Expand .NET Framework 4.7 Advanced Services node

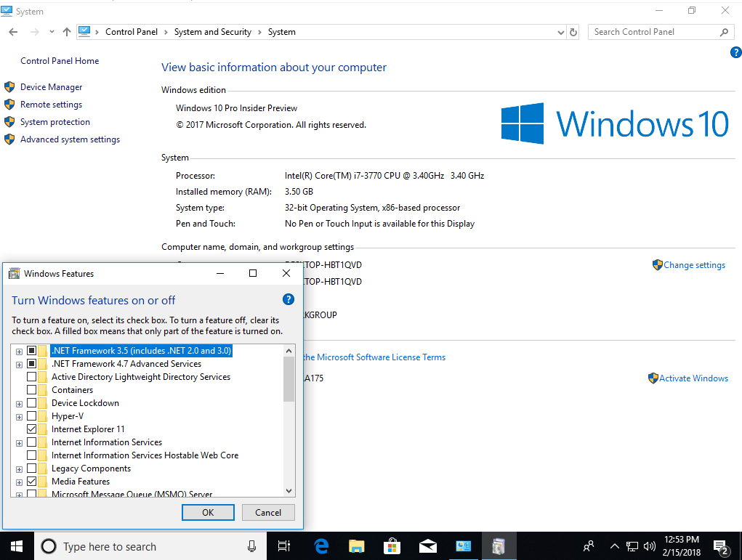(19, 365)
